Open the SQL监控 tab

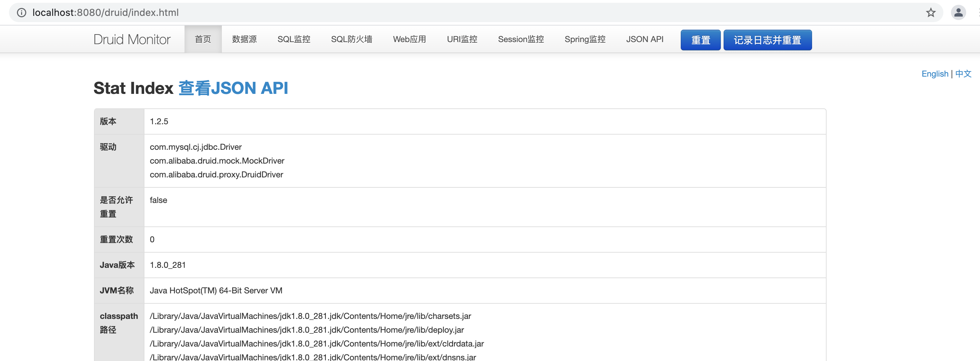(294, 39)
